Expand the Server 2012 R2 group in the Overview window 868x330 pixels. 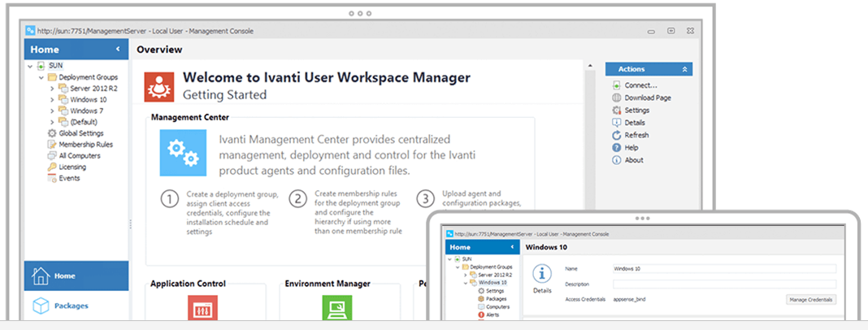point(52,89)
